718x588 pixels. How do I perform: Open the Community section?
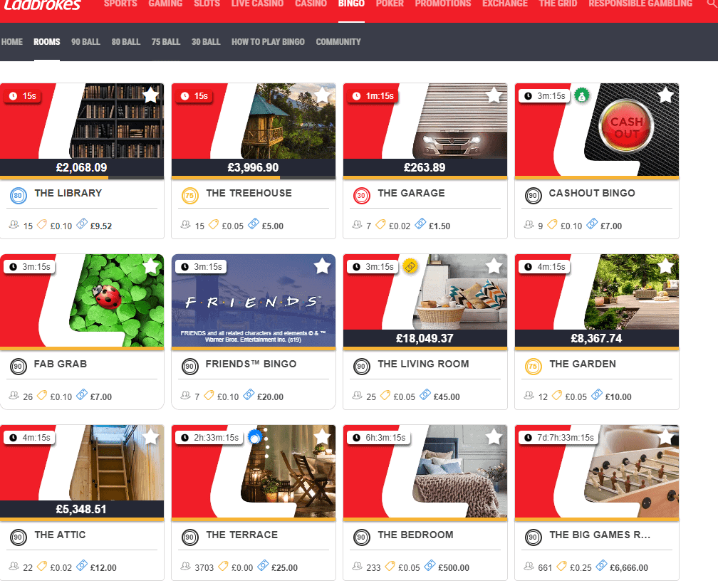[x=338, y=41]
